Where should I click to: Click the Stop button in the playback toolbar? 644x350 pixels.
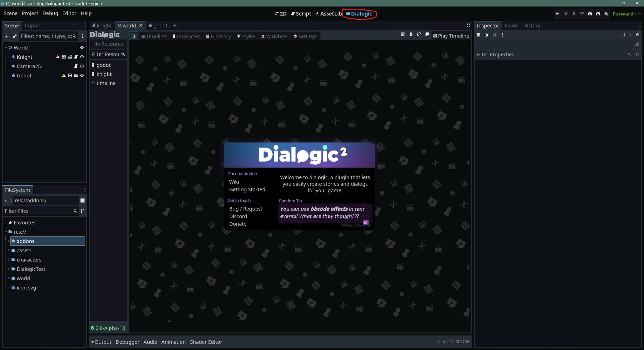[x=574, y=13]
